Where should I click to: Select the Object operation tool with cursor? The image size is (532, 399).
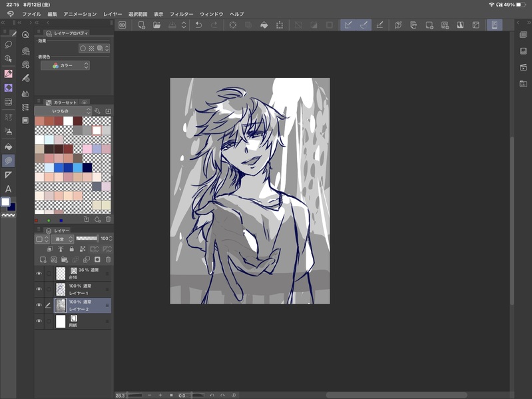8,59
